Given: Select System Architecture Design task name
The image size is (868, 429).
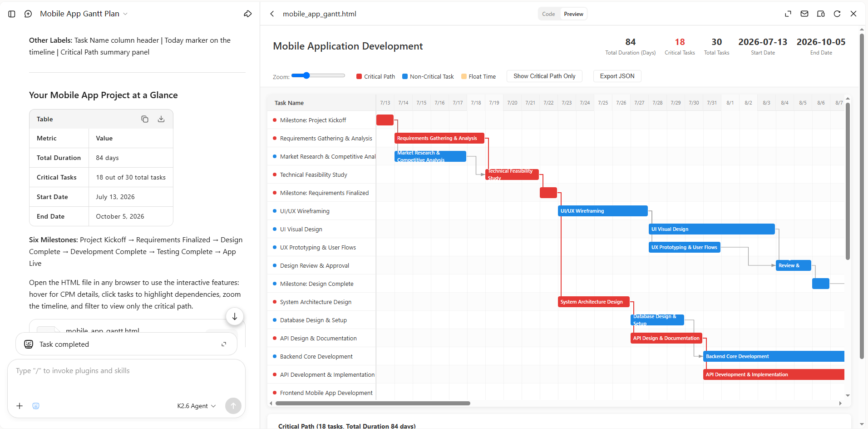Looking at the screenshot, I should (316, 302).
